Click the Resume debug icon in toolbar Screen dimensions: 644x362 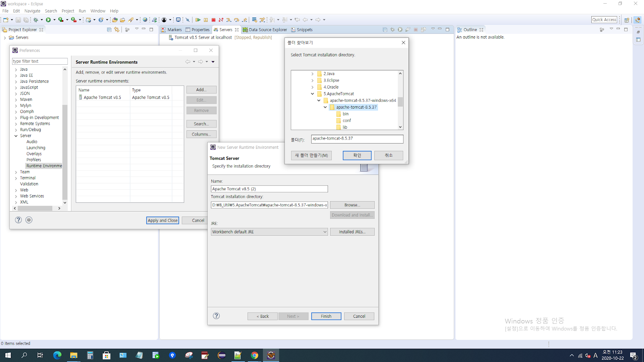pyautogui.click(x=198, y=20)
